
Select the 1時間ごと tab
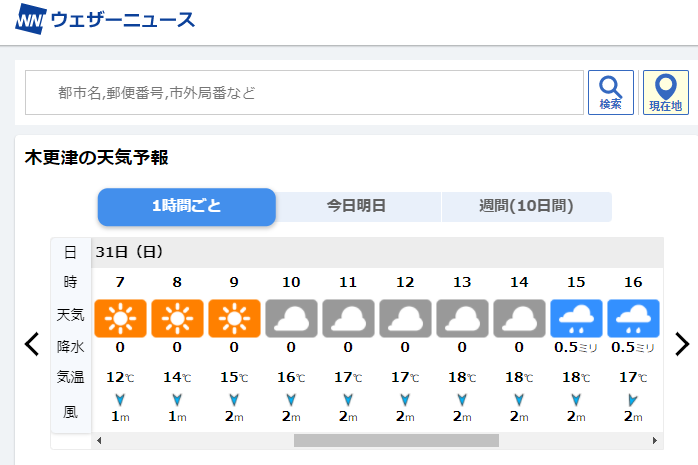click(x=187, y=206)
